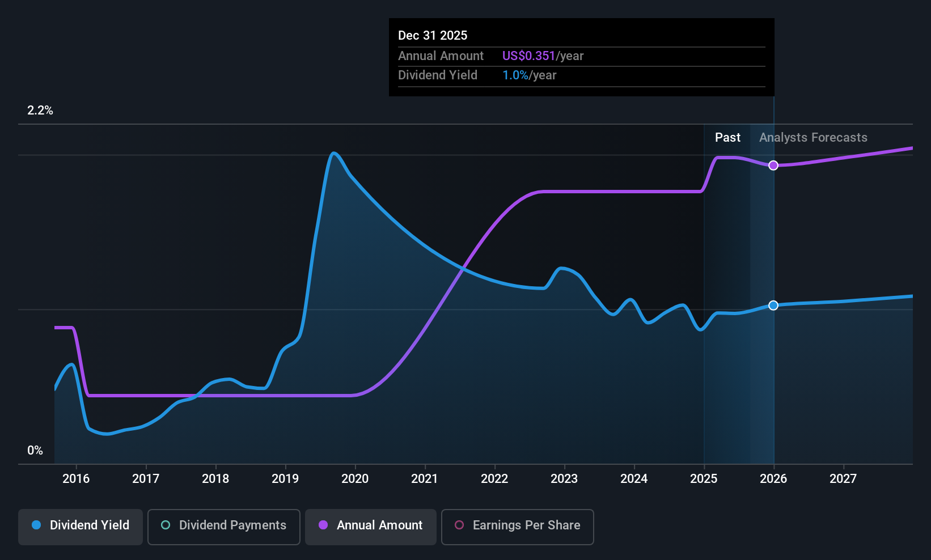Click the 2.2% y-axis label
This screenshot has width=931, height=560.
click(x=40, y=111)
